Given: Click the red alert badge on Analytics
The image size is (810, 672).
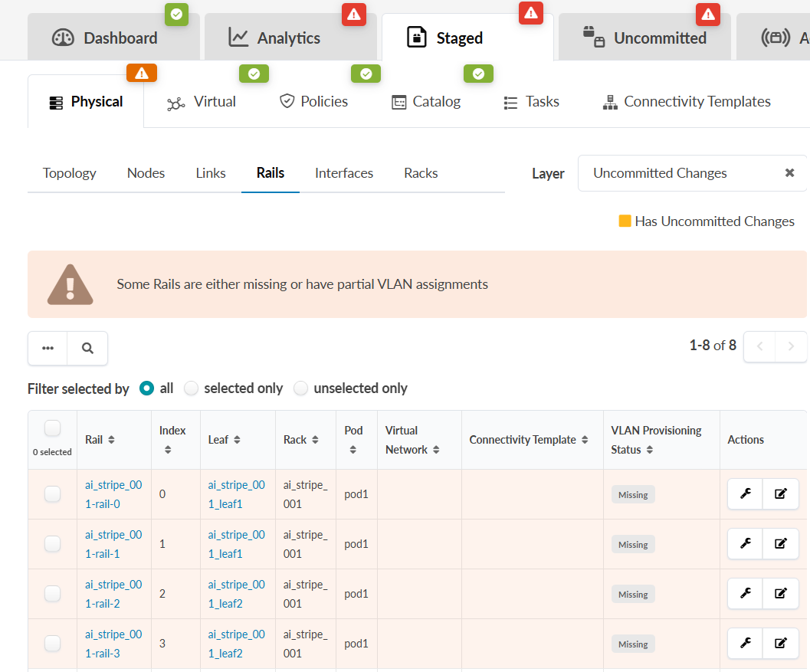Looking at the screenshot, I should pyautogui.click(x=354, y=15).
